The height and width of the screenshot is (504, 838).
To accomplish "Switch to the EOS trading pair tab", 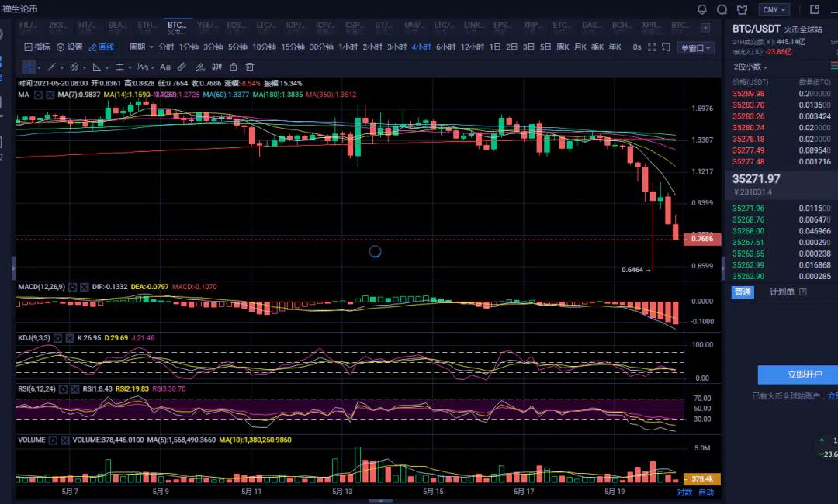I will 235,27.
